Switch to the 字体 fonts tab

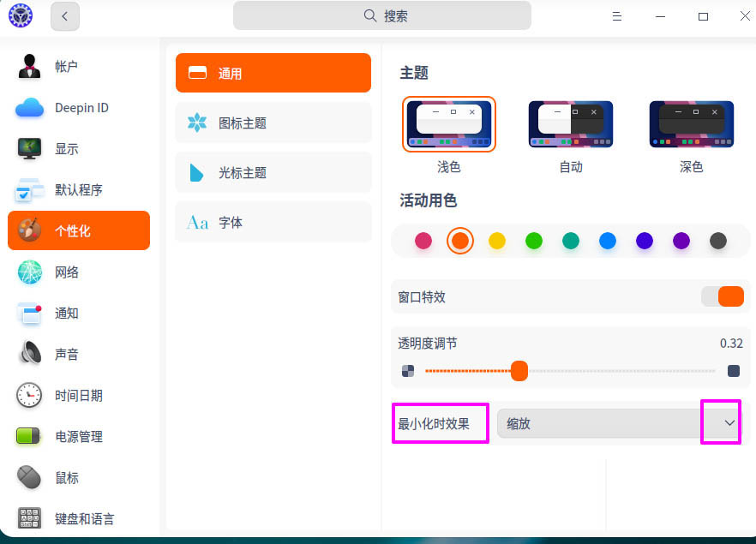coord(273,222)
